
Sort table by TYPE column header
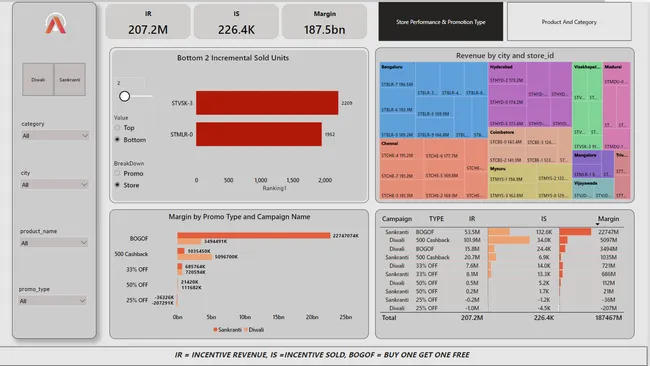coord(436,218)
